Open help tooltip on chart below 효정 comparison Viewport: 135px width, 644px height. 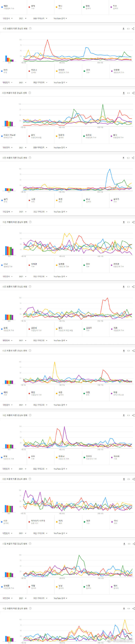[x=30, y=479]
